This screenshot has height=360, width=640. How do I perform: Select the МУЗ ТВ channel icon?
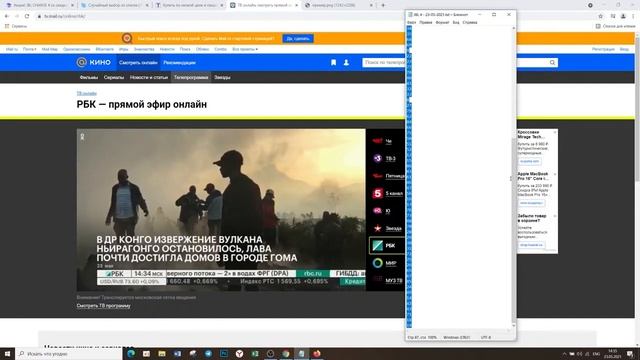[x=378, y=280]
